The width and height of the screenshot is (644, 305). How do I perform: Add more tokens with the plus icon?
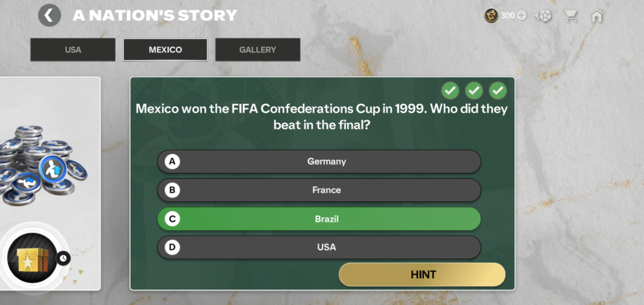[521, 16]
